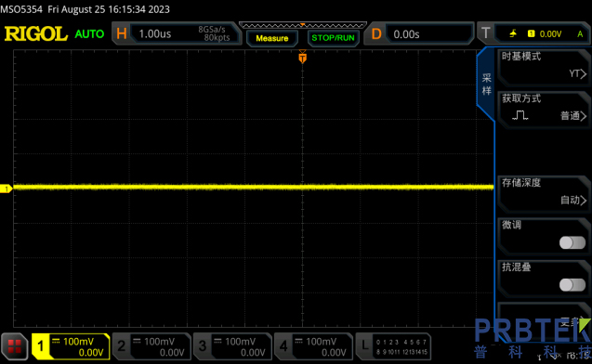
Task: Select the rising edge trigger icon
Action: coord(513,34)
